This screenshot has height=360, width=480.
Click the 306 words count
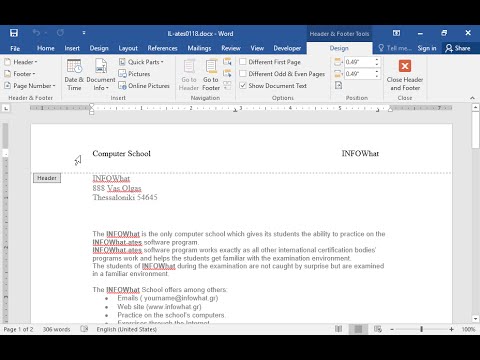click(x=56, y=329)
